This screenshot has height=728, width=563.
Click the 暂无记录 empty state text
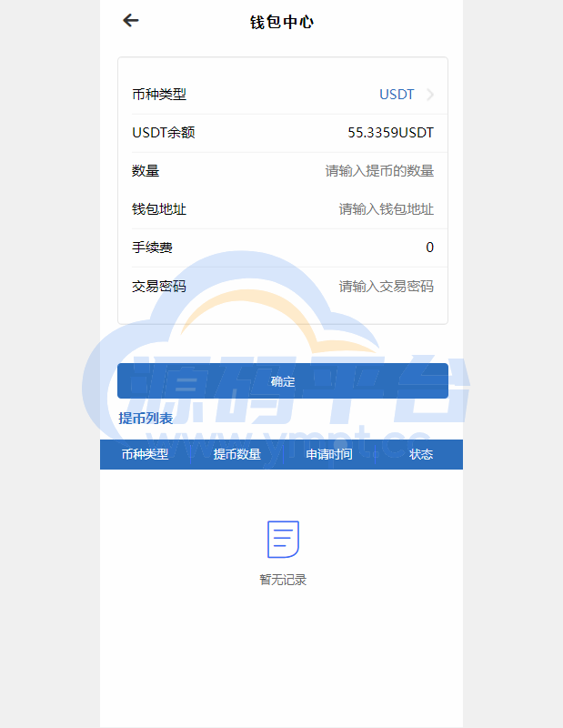pyautogui.click(x=282, y=580)
